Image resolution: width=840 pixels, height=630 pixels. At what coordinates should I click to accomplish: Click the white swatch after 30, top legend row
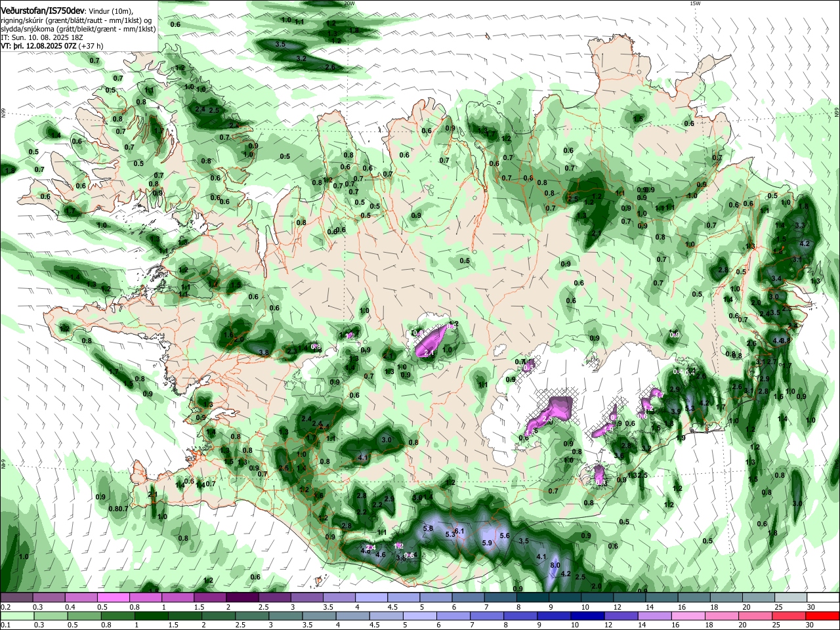pyautogui.click(x=822, y=598)
